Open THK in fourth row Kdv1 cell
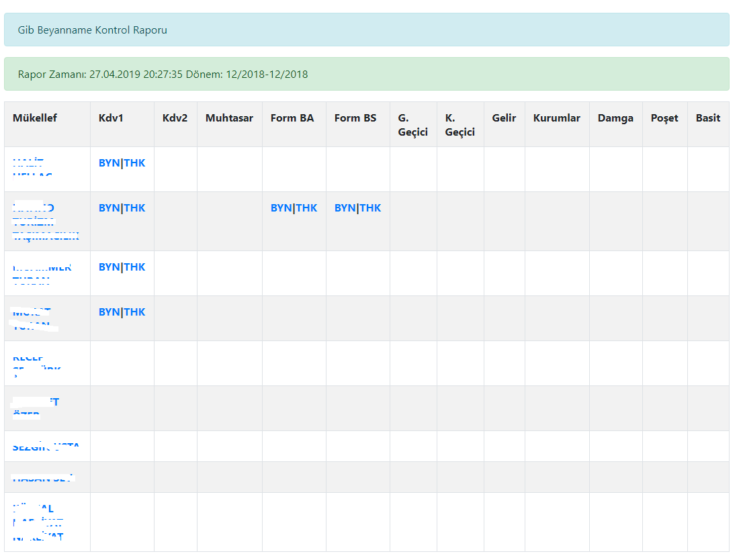743x560 pixels. click(134, 312)
